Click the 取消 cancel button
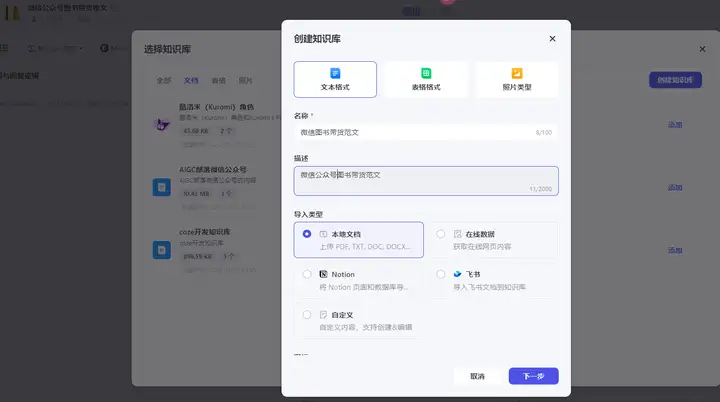Screen dimensions: 720x402 click(x=478, y=376)
